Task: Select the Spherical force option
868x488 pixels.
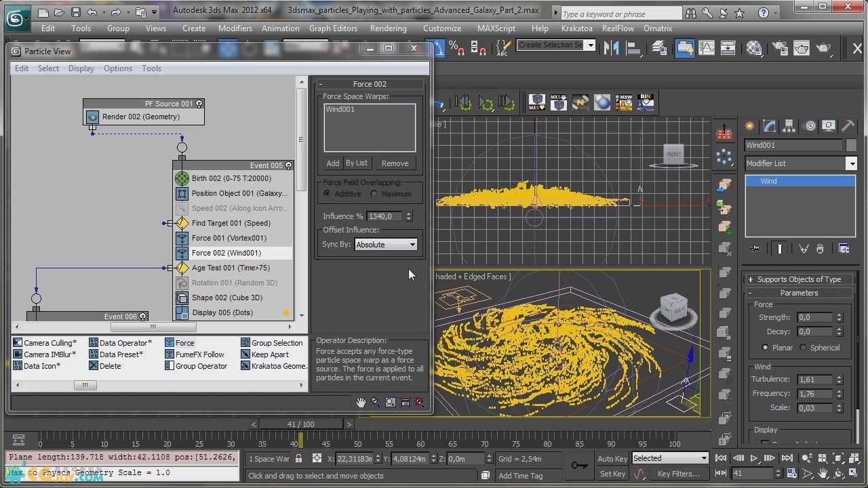Action: coord(804,348)
